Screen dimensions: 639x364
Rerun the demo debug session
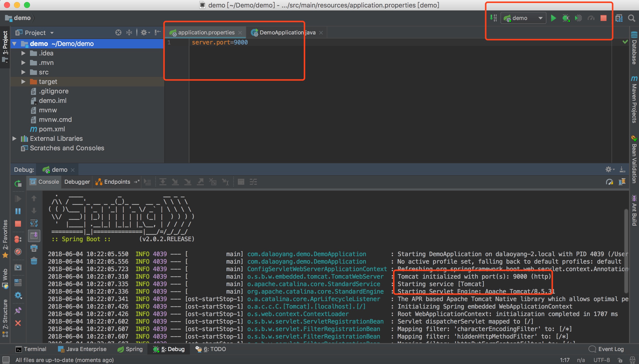[18, 183]
